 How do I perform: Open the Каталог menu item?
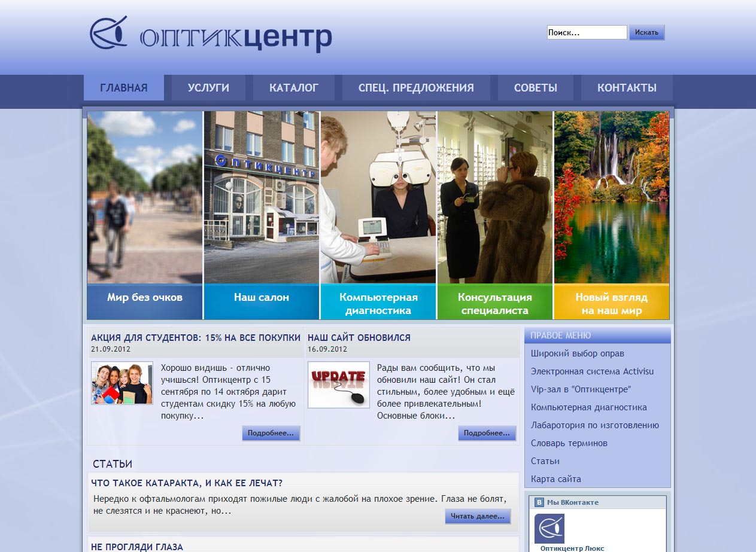pyautogui.click(x=294, y=88)
